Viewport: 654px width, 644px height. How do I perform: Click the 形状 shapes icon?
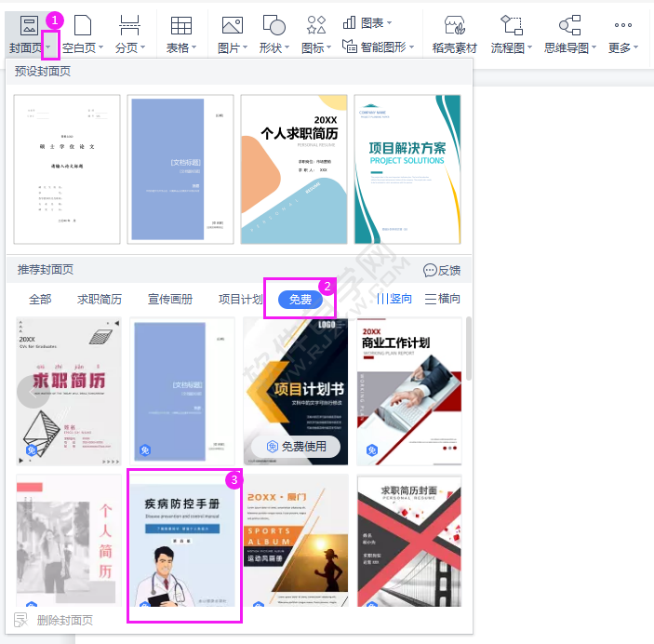(274, 25)
